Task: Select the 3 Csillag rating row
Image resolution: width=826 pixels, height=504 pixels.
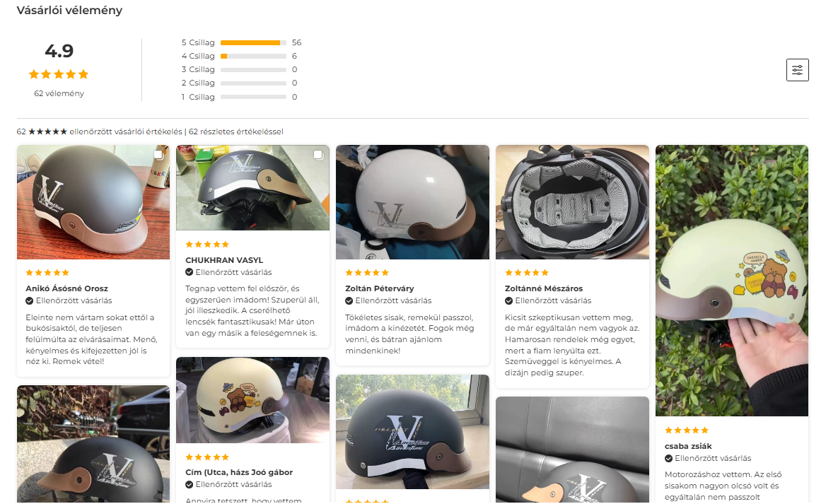Action: [239, 69]
